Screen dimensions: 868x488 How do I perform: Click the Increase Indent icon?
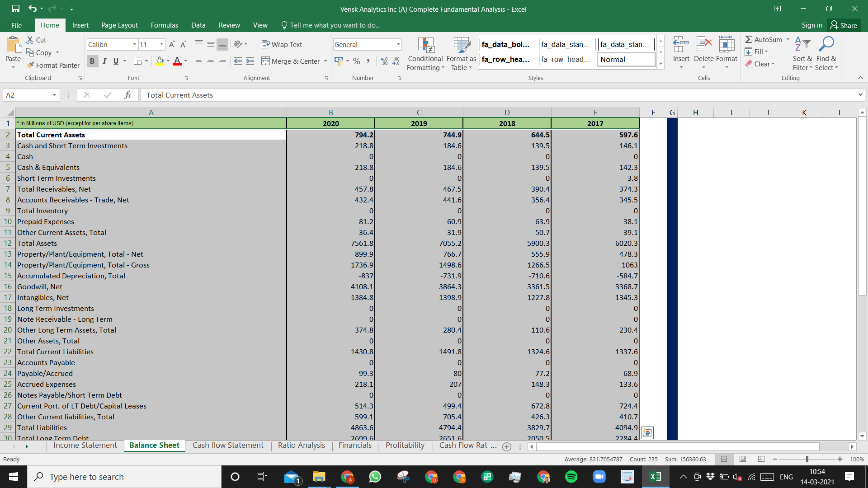(250, 61)
